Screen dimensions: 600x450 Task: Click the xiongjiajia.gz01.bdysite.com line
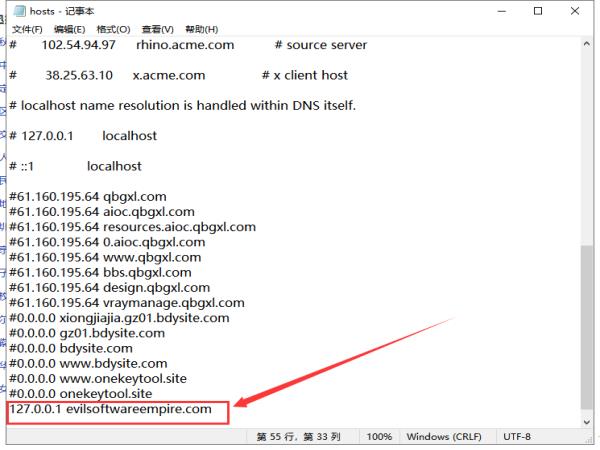click(119, 318)
